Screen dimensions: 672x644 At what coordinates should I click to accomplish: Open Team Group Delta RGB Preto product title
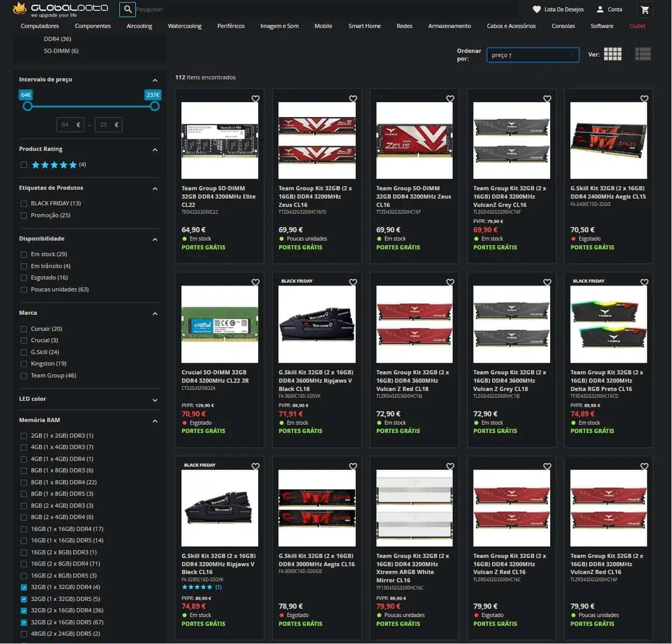607,380
